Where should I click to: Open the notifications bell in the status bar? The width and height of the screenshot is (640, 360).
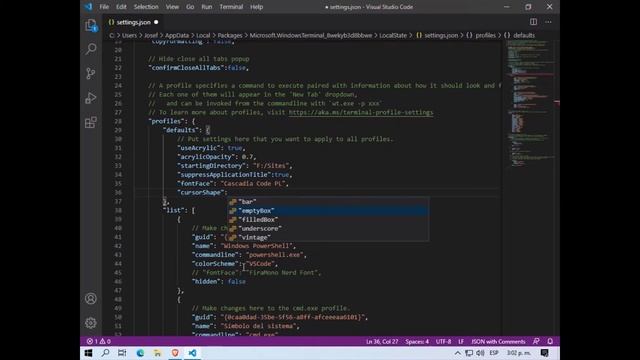pos(550,341)
